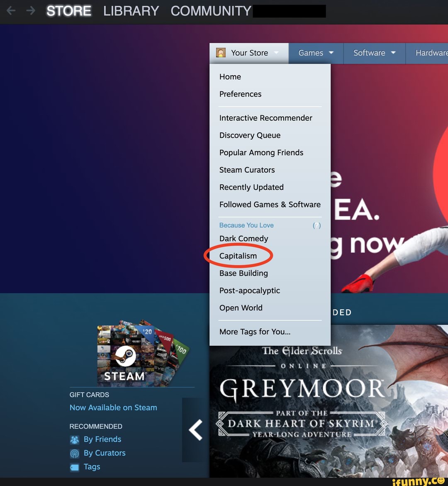
Task: Open More Tags for You
Action: pos(255,332)
